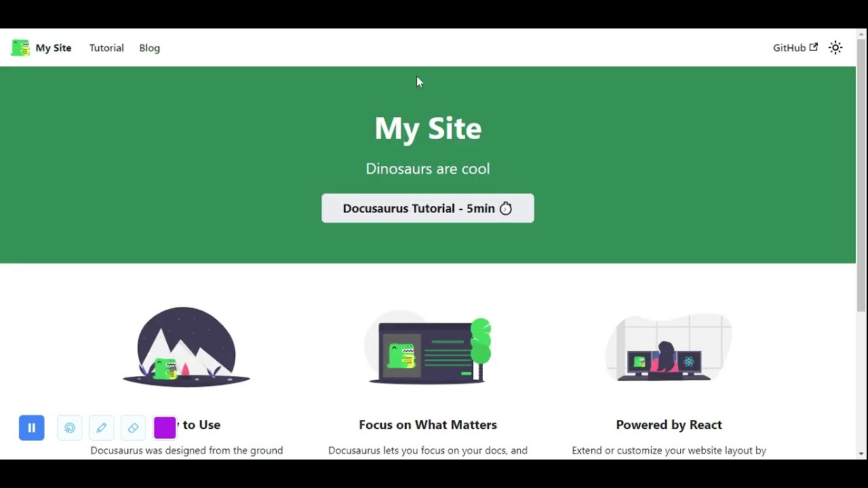868x488 pixels.
Task: Select the eraser annotation tool
Action: [x=133, y=428]
